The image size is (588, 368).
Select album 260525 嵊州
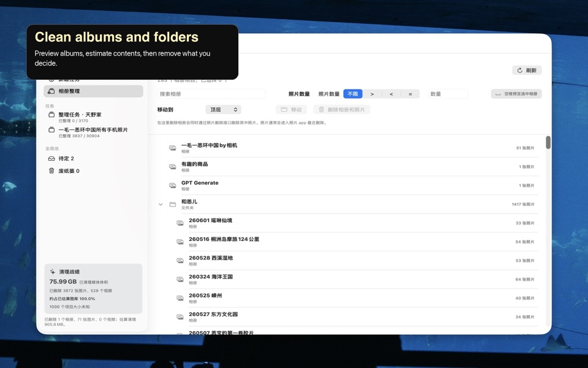(x=348, y=298)
